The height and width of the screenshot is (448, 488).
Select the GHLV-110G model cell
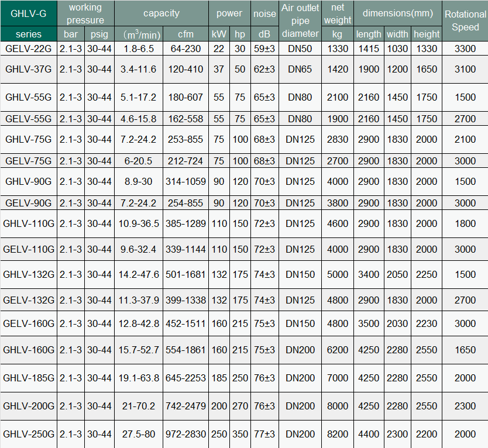pyautogui.click(x=28, y=223)
